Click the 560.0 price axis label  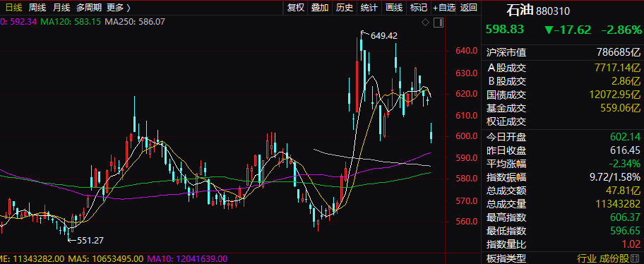coord(467,222)
